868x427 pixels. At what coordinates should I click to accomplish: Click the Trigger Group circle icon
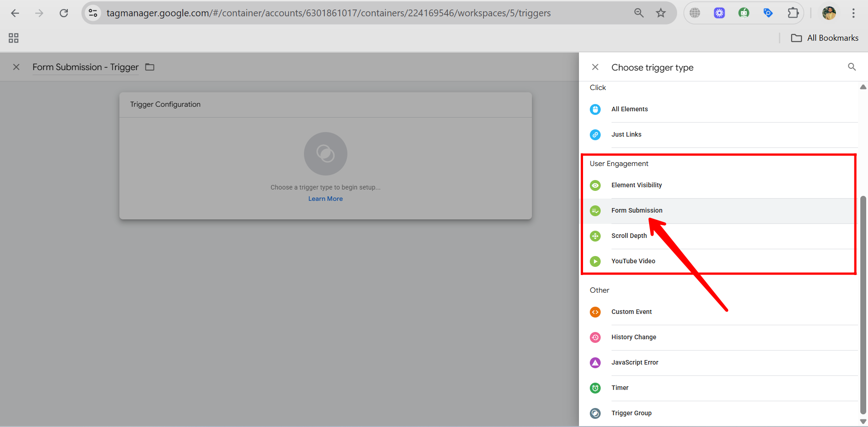[595, 413]
